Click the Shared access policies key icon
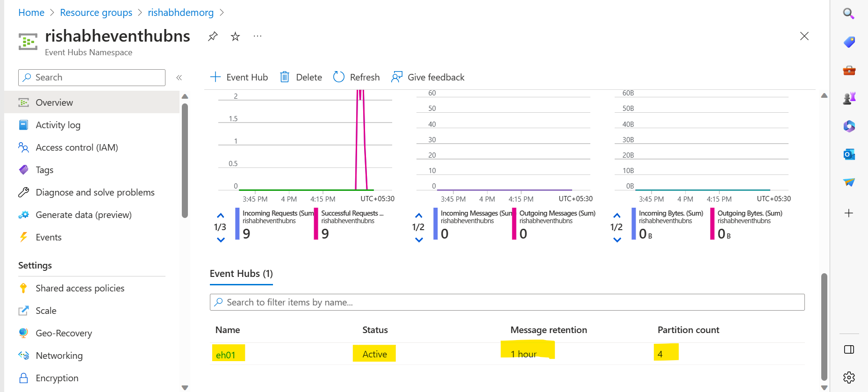This screenshot has width=868, height=392. (23, 288)
